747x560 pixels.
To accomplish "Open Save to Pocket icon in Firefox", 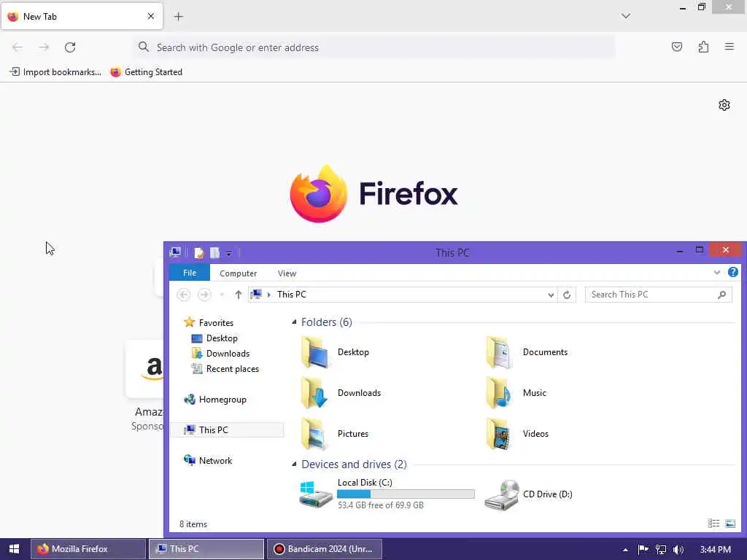I will (676, 47).
